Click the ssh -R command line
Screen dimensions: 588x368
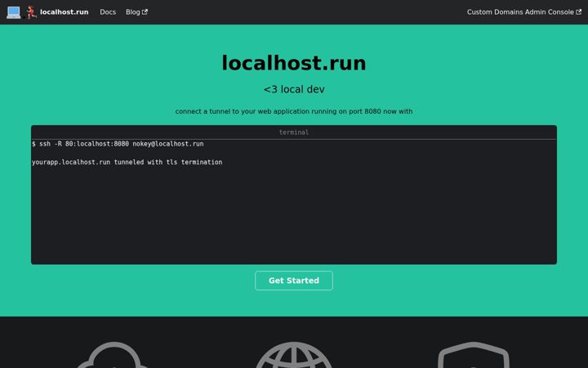[x=118, y=144]
